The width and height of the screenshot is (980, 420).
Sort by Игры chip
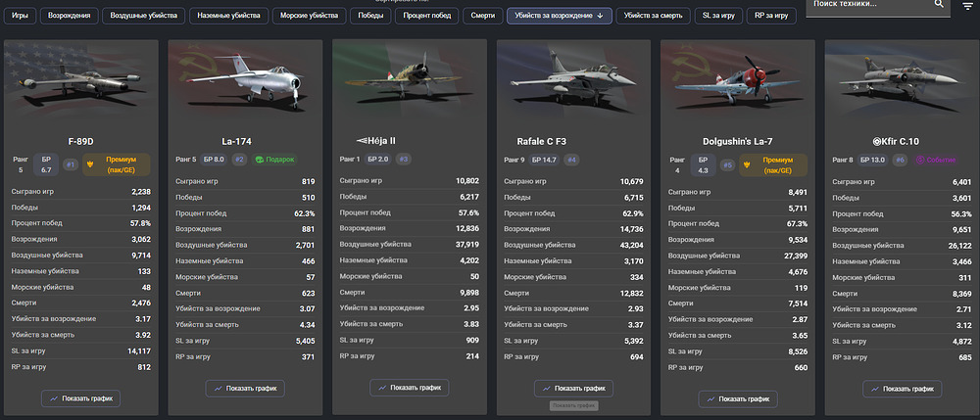tap(20, 16)
